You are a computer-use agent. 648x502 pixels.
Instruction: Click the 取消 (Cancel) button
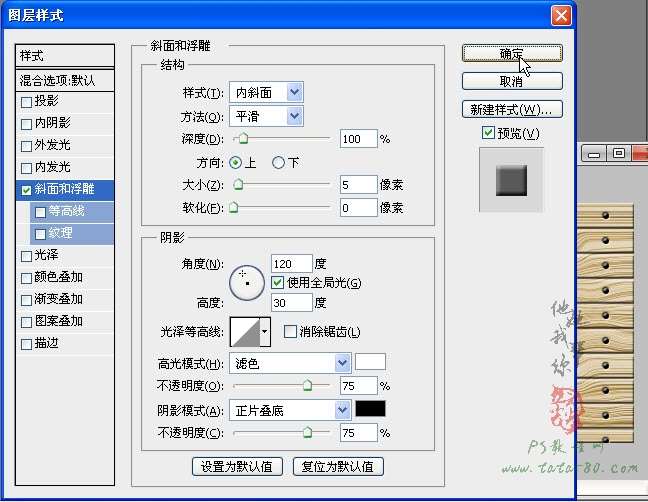pos(512,81)
